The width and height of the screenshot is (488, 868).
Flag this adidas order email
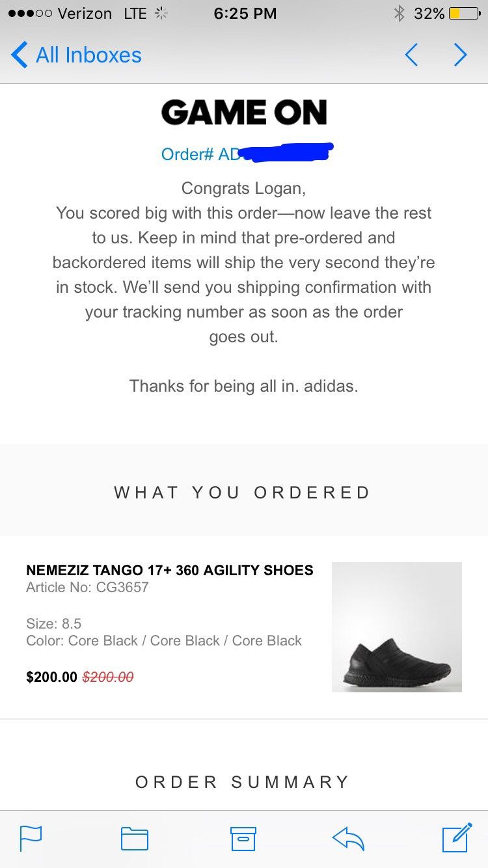(x=31, y=838)
